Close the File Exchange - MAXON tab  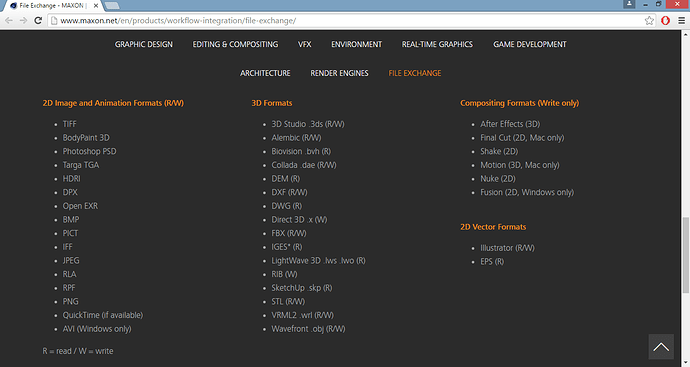point(96,6)
